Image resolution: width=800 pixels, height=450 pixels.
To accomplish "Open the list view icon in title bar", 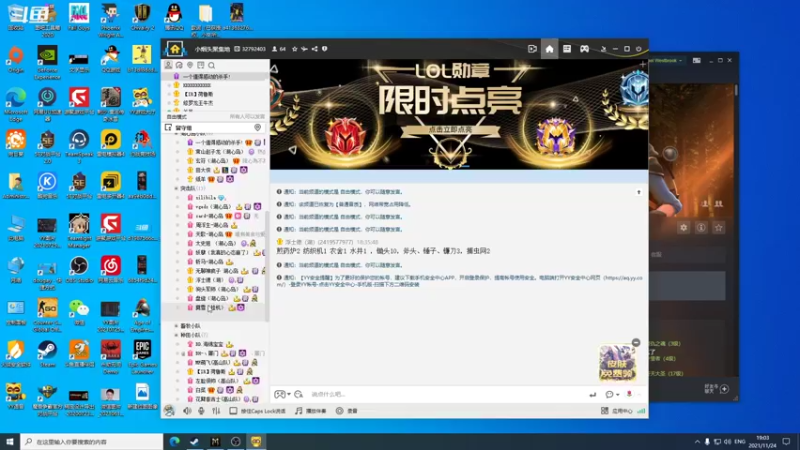I will 567,49.
